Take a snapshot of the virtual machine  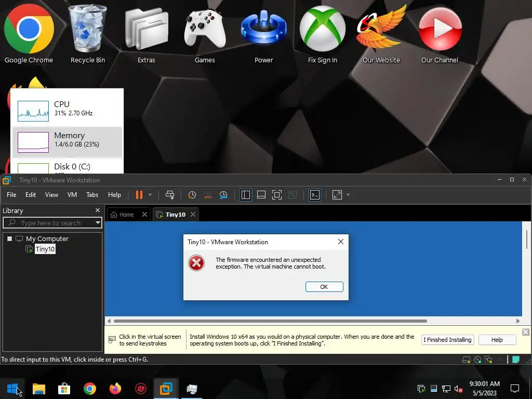pyautogui.click(x=192, y=195)
